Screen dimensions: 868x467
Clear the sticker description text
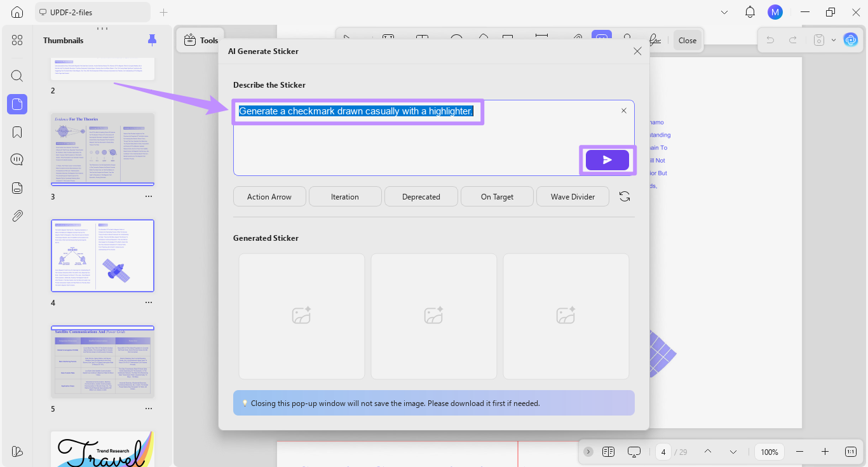pos(623,111)
